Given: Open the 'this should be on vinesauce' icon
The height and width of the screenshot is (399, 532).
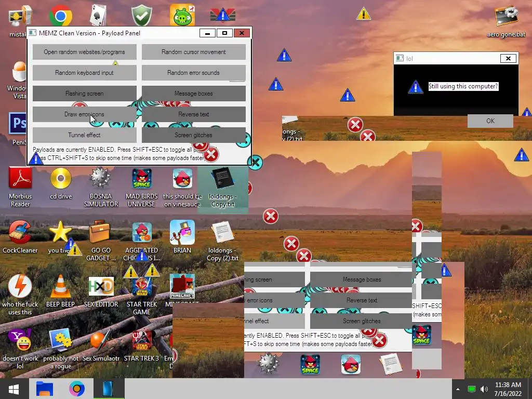Looking at the screenshot, I should tap(182, 187).
